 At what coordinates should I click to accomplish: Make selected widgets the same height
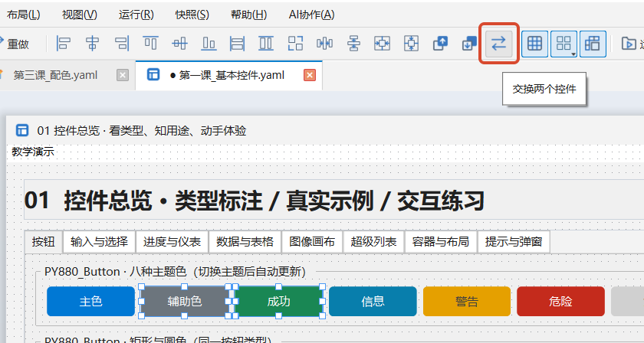(266, 43)
